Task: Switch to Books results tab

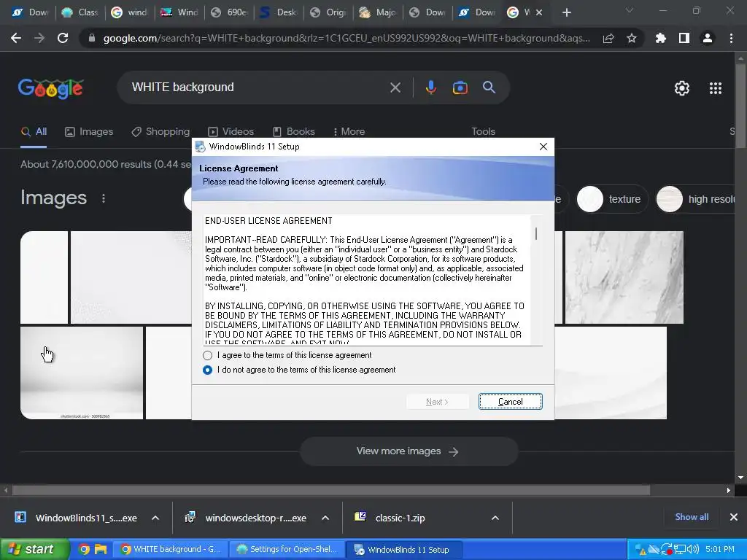Action: pyautogui.click(x=293, y=131)
